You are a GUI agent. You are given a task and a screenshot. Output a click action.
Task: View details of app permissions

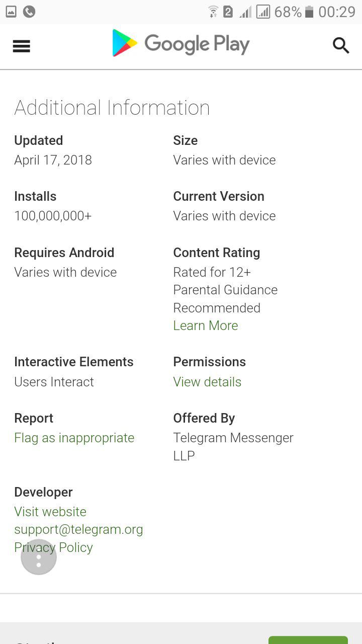(x=207, y=382)
